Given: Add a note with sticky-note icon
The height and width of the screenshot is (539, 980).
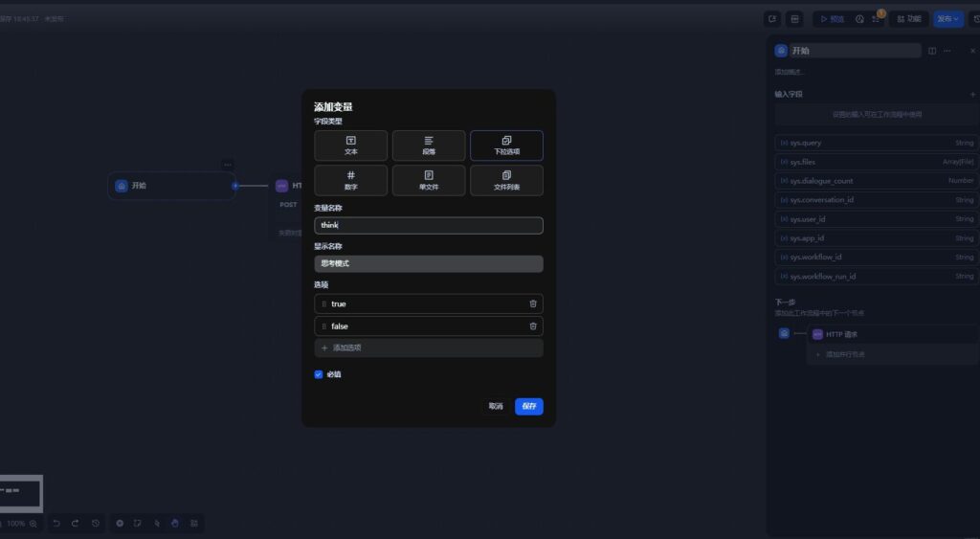Looking at the screenshot, I should click(x=138, y=524).
